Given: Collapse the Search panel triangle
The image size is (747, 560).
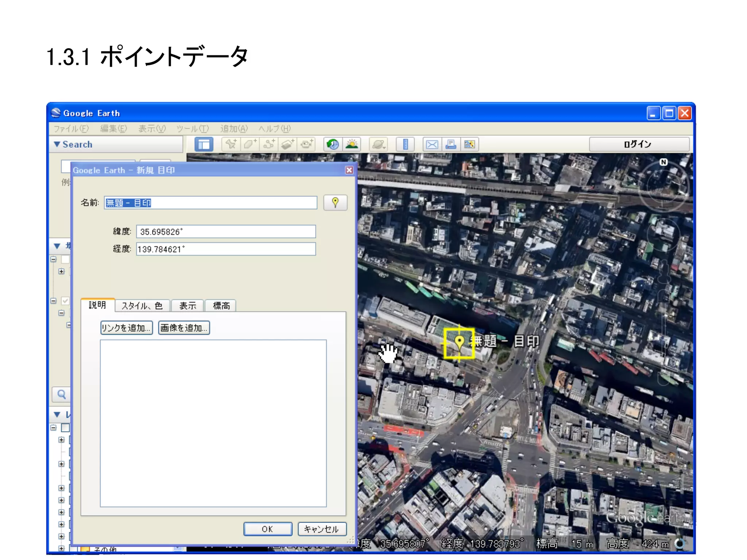Looking at the screenshot, I should click(x=57, y=144).
